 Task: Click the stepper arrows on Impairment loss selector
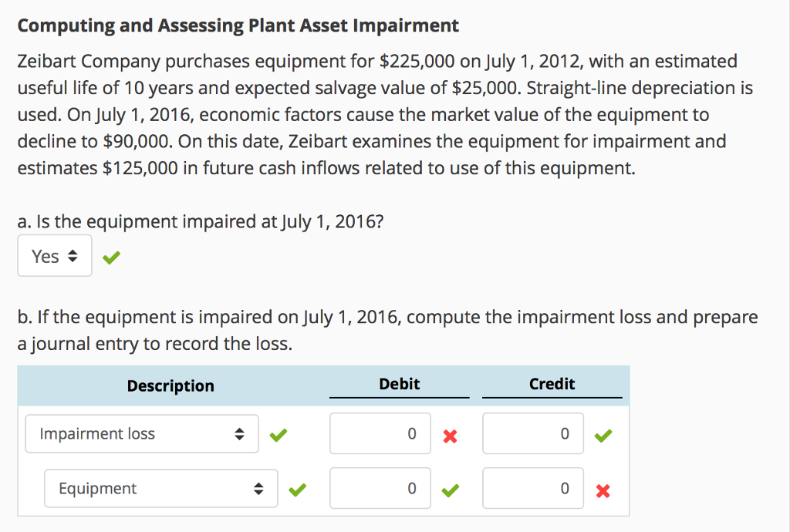point(239,433)
